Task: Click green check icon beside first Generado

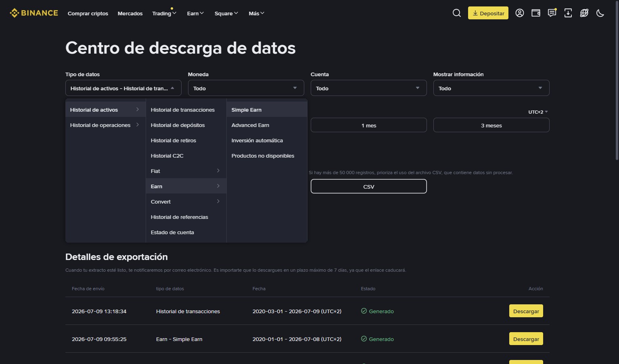Action: 364,311
